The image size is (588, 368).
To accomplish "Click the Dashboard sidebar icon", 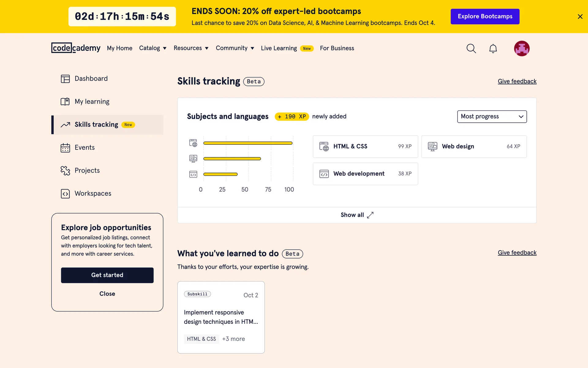I will (65, 79).
